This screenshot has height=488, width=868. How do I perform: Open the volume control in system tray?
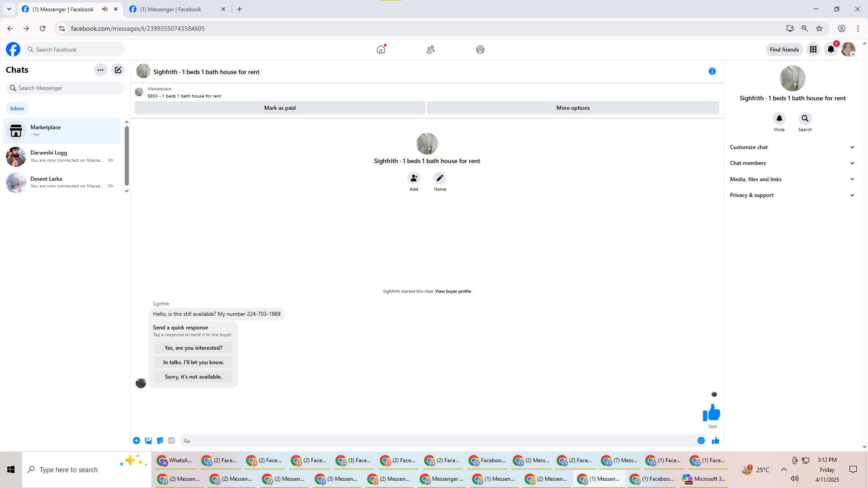click(795, 479)
